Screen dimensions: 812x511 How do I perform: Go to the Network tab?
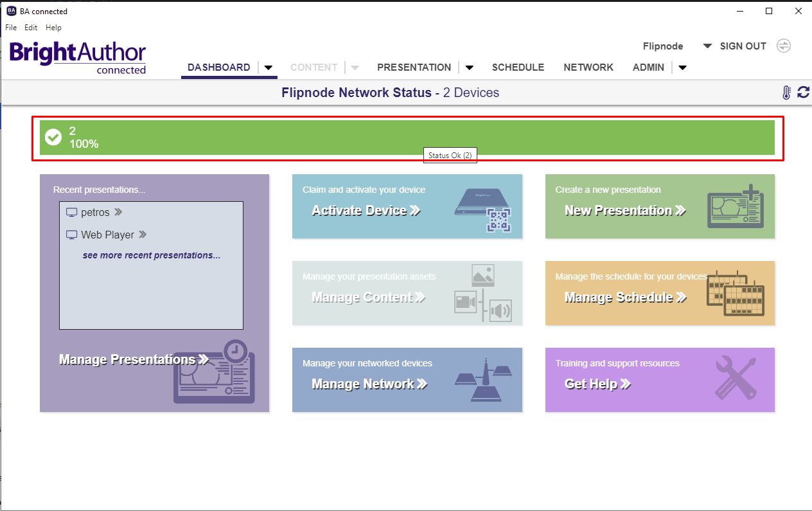(588, 67)
